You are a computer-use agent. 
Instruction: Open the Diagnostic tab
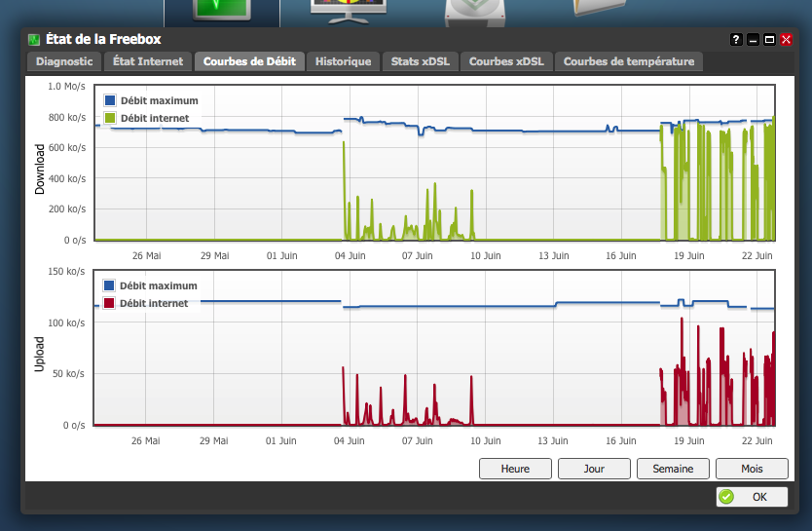point(64,61)
